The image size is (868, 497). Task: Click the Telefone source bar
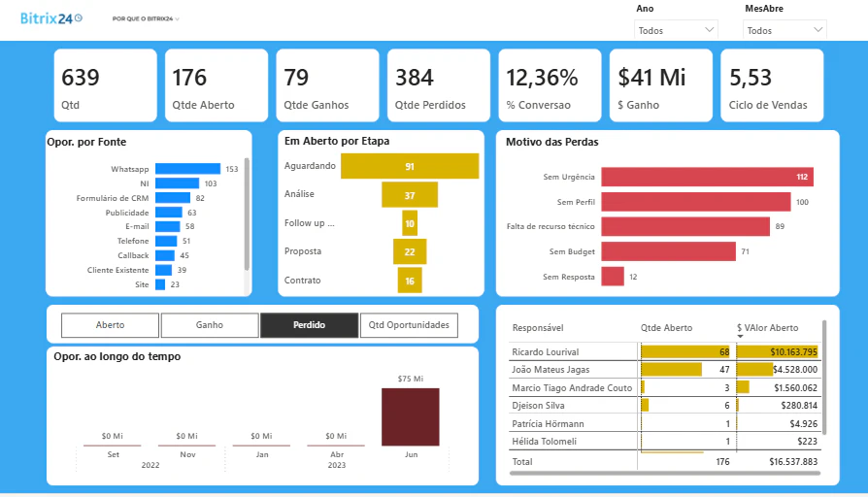coord(166,241)
